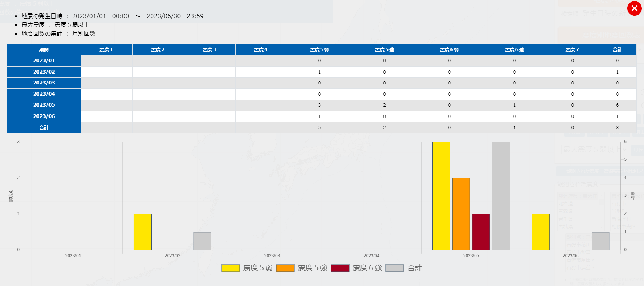644x286 pixels.
Task: Toggle the orange 震度5強 legend item
Action: click(x=285, y=268)
